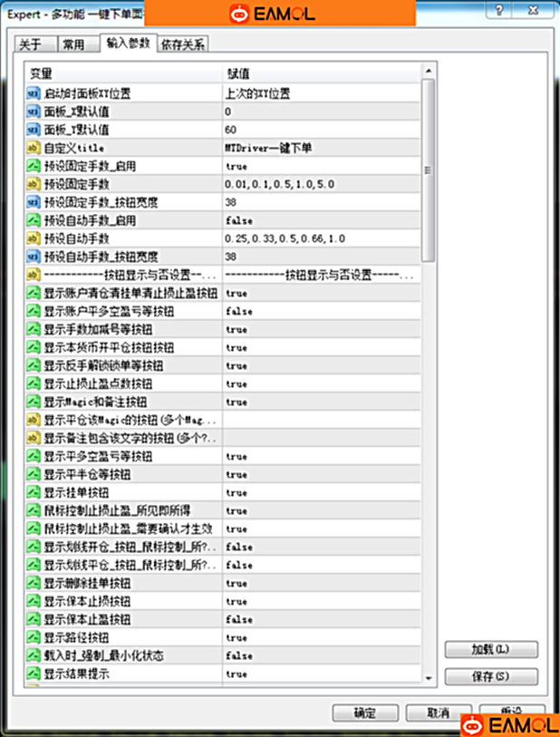The height and width of the screenshot is (737, 560).
Task: Open value dropdown for 显示保本止盈按钮
Action: click(x=322, y=619)
